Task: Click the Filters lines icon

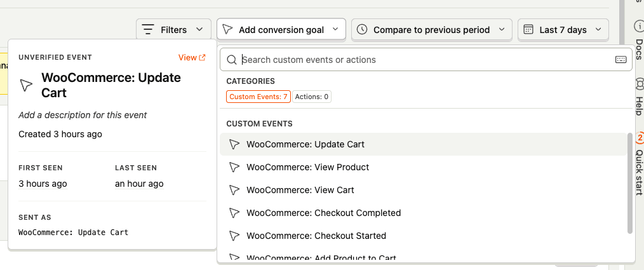Action: point(148,30)
